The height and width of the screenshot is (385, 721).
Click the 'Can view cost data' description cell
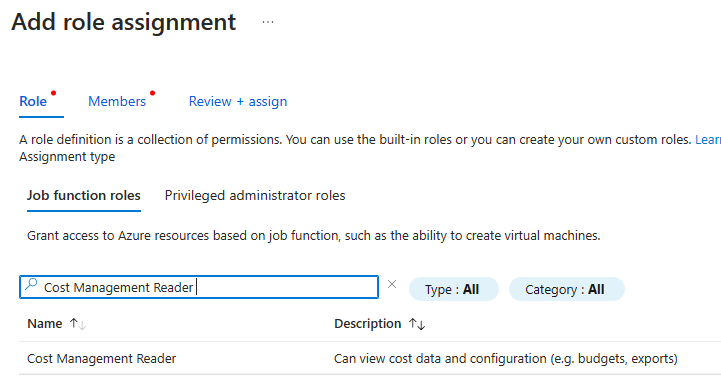506,359
